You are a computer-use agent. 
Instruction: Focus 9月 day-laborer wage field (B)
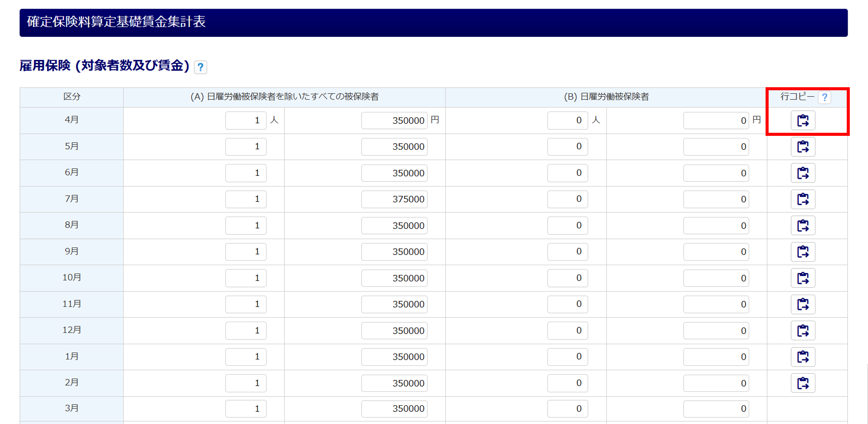pyautogui.click(x=716, y=252)
